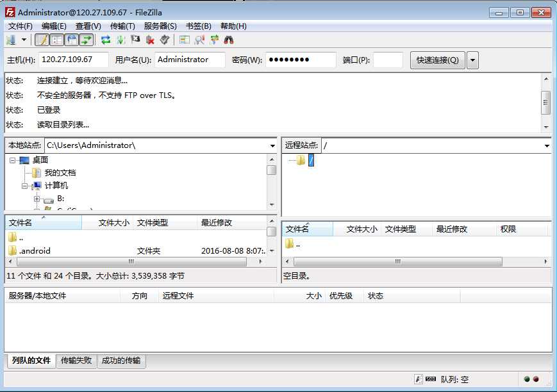The image size is (557, 392).
Task: Click the FileZilla title bar logo
Action: (10, 12)
